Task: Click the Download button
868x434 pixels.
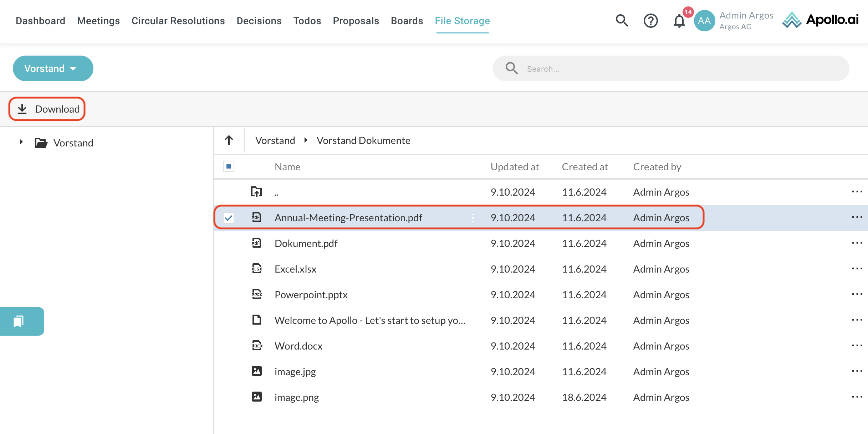Action: pyautogui.click(x=47, y=109)
